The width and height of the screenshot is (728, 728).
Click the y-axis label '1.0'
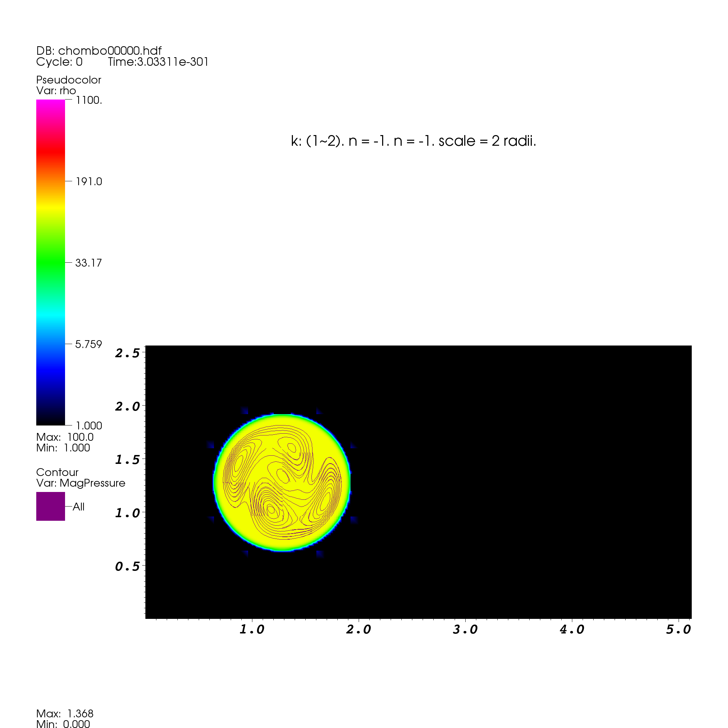pyautogui.click(x=128, y=513)
